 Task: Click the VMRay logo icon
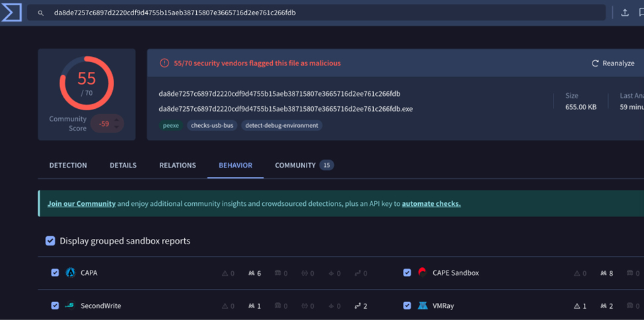pos(423,305)
